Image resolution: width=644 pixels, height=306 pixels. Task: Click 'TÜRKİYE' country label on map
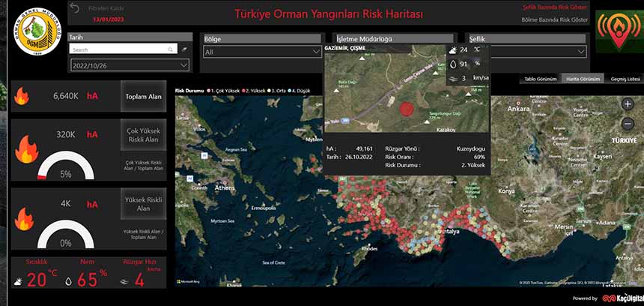click(624, 141)
